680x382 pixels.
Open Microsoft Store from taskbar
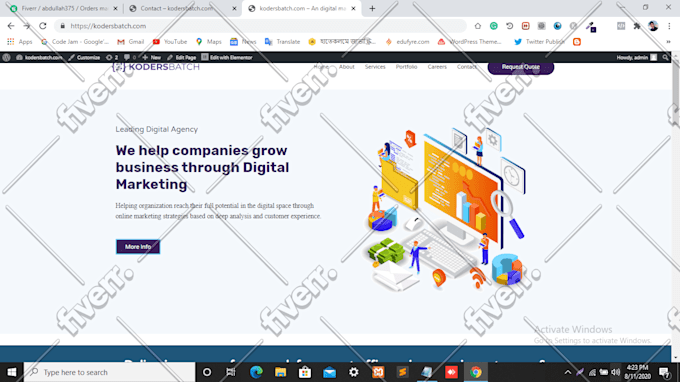tap(305, 372)
